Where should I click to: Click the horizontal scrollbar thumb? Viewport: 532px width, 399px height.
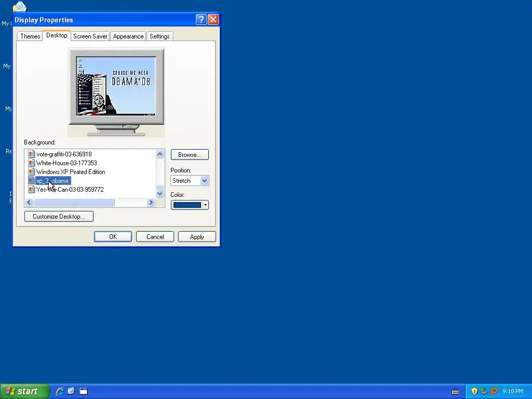coord(74,203)
